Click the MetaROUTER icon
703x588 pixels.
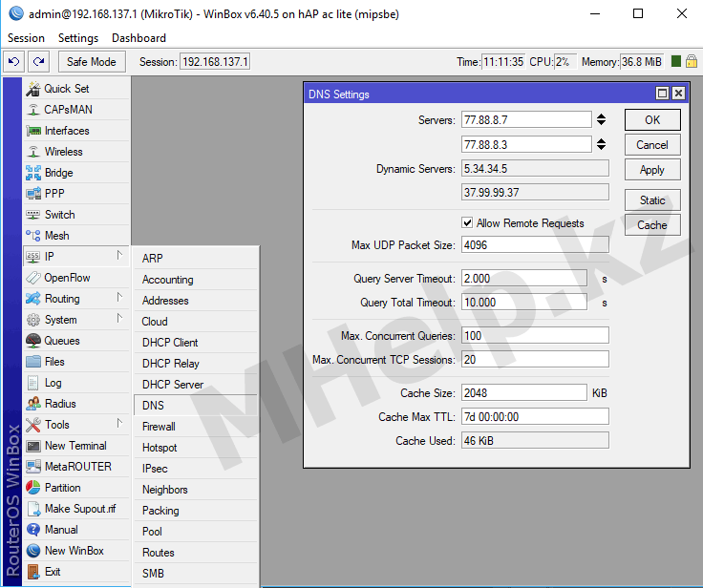33,467
